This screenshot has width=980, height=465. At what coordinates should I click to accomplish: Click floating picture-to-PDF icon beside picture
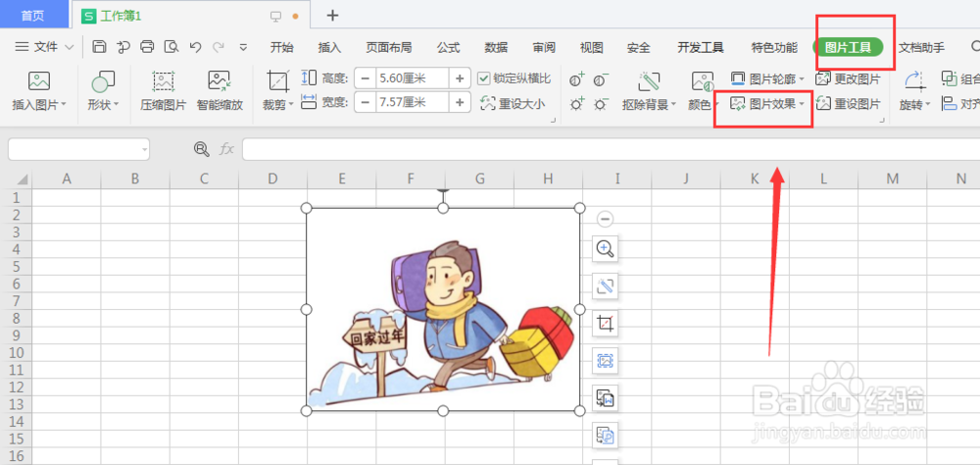(x=605, y=435)
